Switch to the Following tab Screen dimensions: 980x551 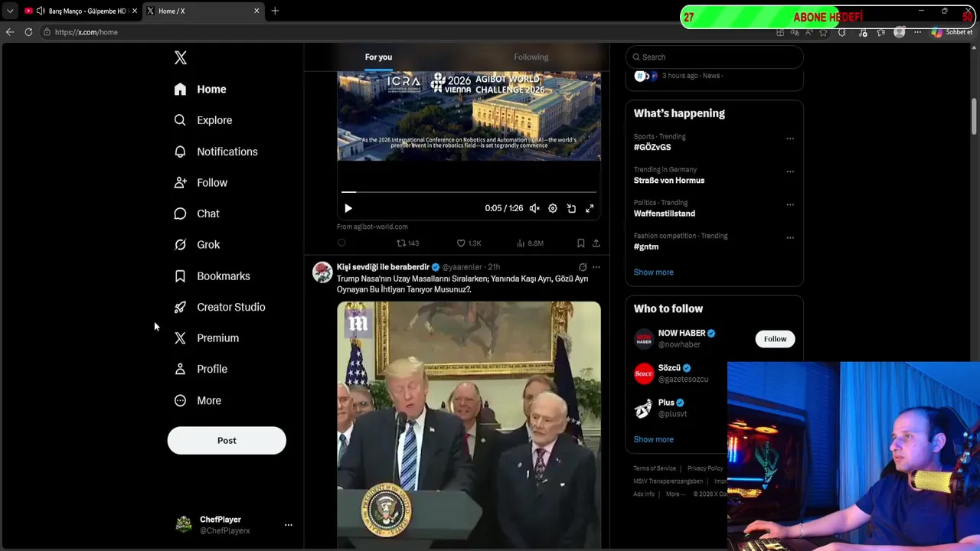click(x=531, y=57)
